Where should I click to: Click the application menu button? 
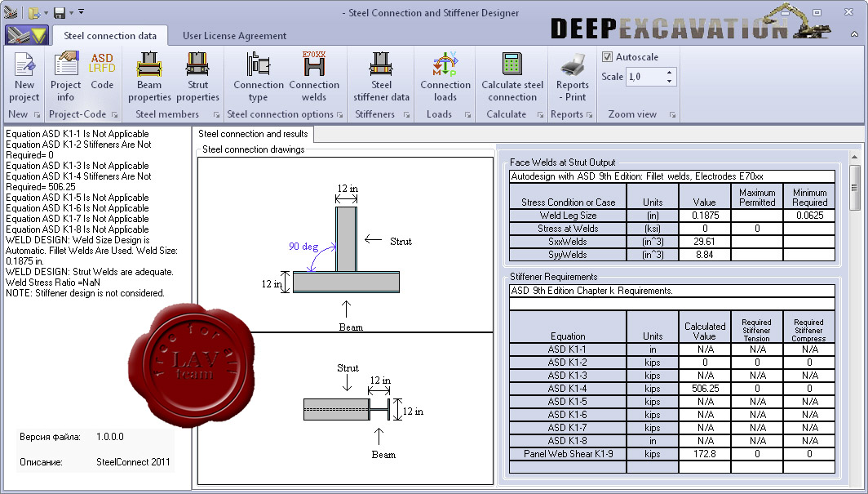click(x=27, y=35)
